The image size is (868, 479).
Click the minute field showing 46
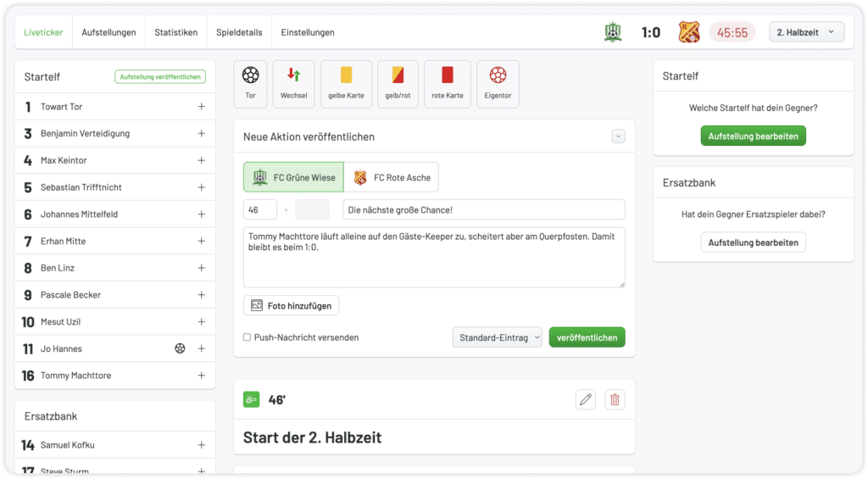pos(260,210)
